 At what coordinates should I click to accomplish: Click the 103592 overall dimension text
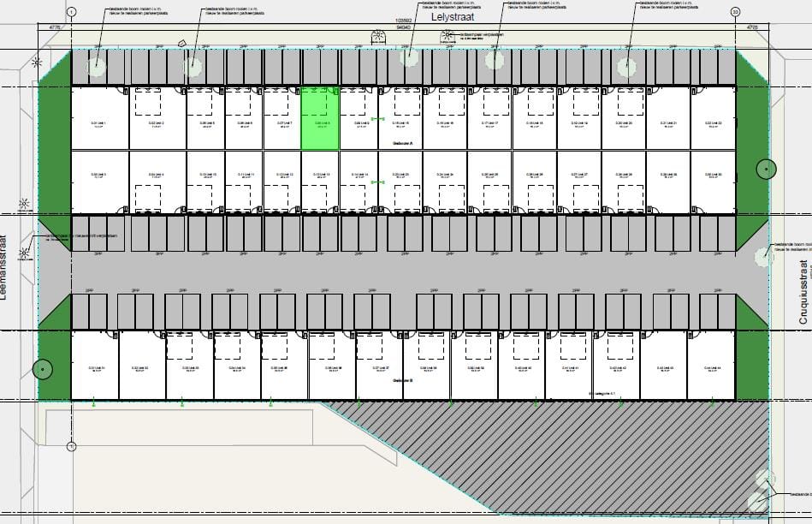tap(403, 21)
